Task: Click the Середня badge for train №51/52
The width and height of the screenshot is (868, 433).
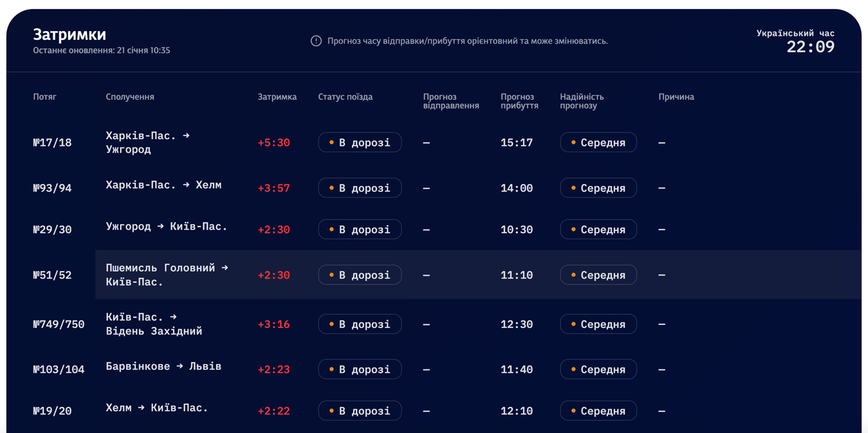Action: (x=598, y=275)
